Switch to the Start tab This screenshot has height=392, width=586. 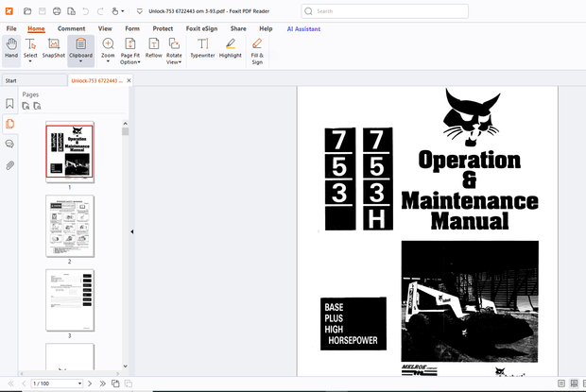pyautogui.click(x=34, y=80)
